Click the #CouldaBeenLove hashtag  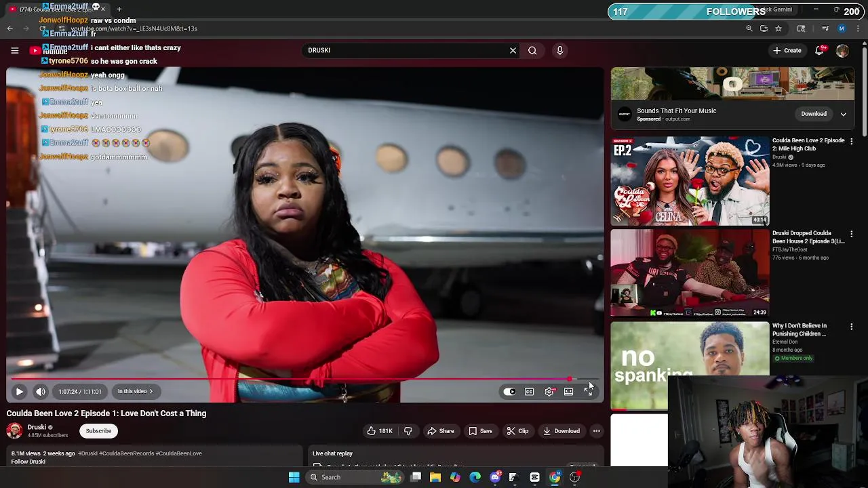[x=179, y=453]
